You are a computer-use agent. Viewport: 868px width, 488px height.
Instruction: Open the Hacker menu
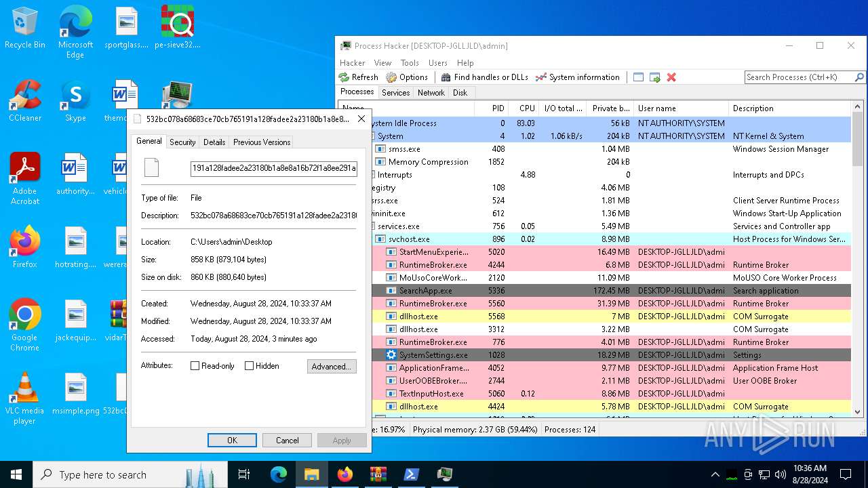tap(353, 63)
